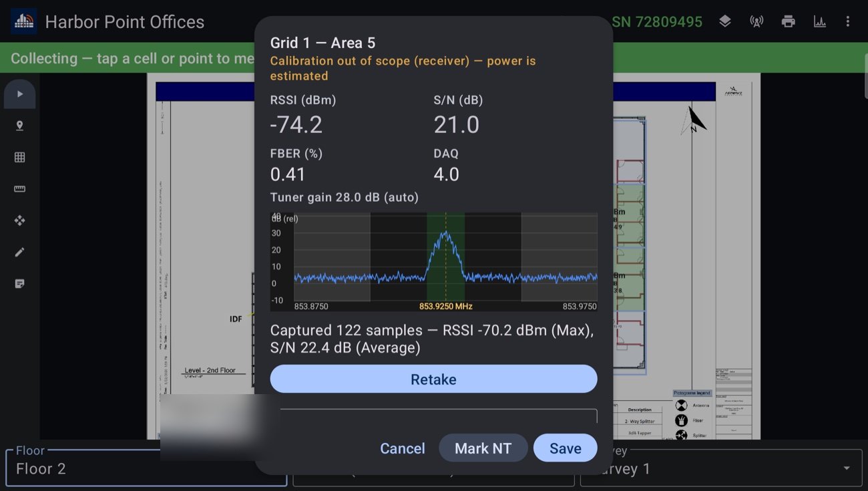The width and height of the screenshot is (868, 491).
Task: Select the grid tool in left sidebar
Action: pyautogui.click(x=19, y=158)
